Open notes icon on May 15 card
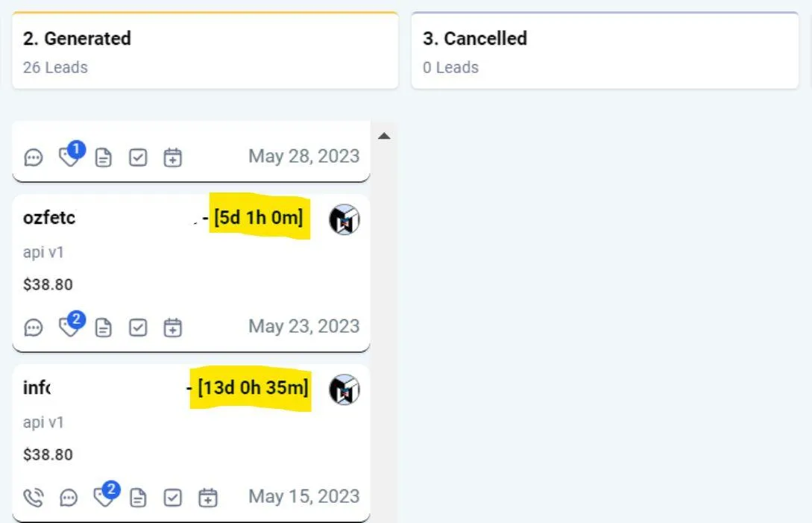 (x=138, y=498)
